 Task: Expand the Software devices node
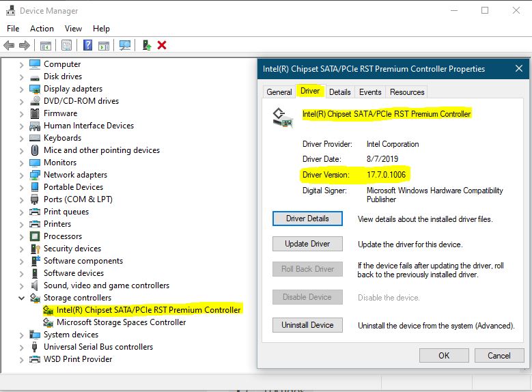pyautogui.click(x=21, y=274)
